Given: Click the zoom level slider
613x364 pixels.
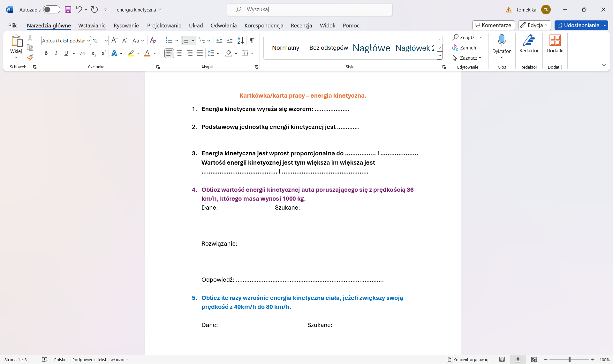Looking at the screenshot, I should coord(569,360).
